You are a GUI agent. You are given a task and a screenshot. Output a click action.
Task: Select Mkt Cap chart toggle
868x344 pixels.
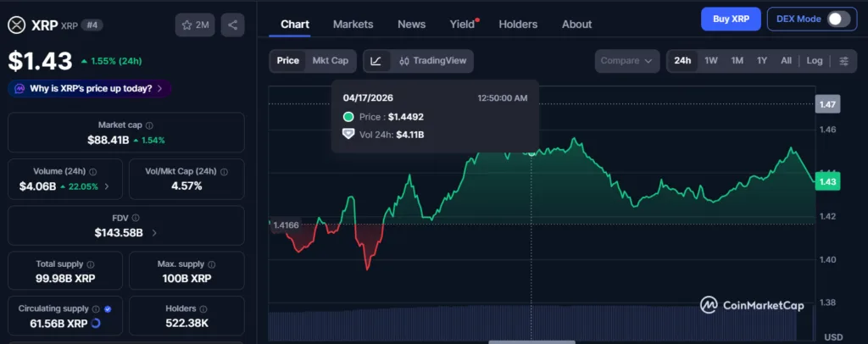tap(331, 61)
